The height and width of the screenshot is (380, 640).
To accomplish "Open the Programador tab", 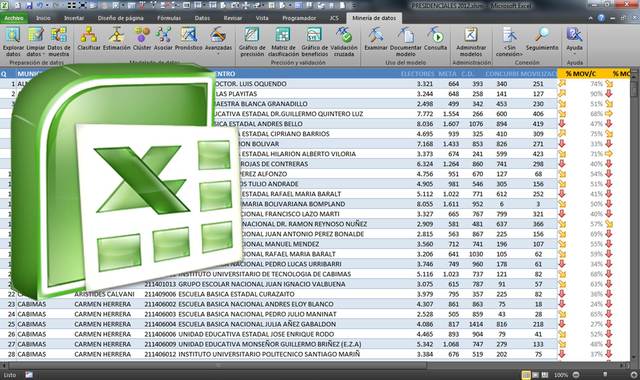I will [299, 18].
